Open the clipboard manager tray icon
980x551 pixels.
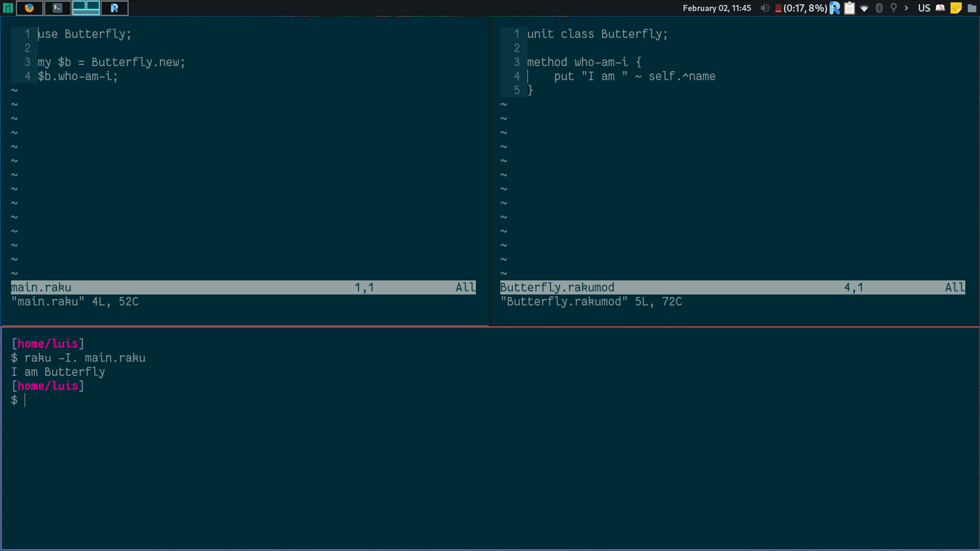850,8
